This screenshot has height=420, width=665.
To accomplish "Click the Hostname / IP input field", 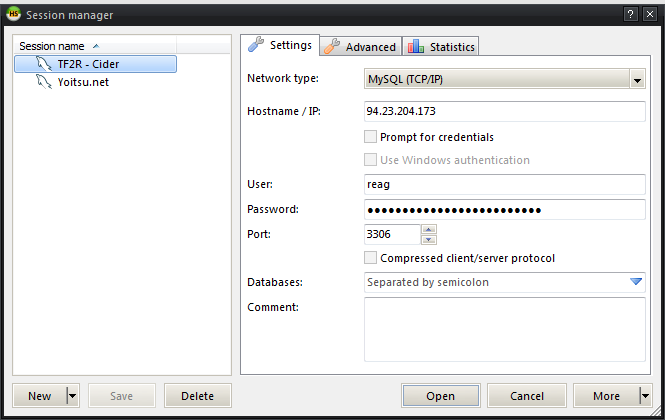I will click(505, 111).
